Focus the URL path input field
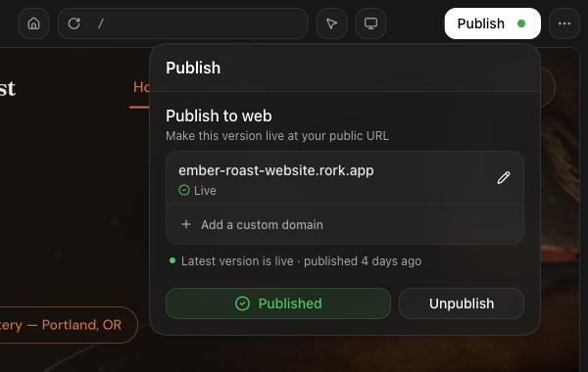The image size is (588, 372). [182, 23]
